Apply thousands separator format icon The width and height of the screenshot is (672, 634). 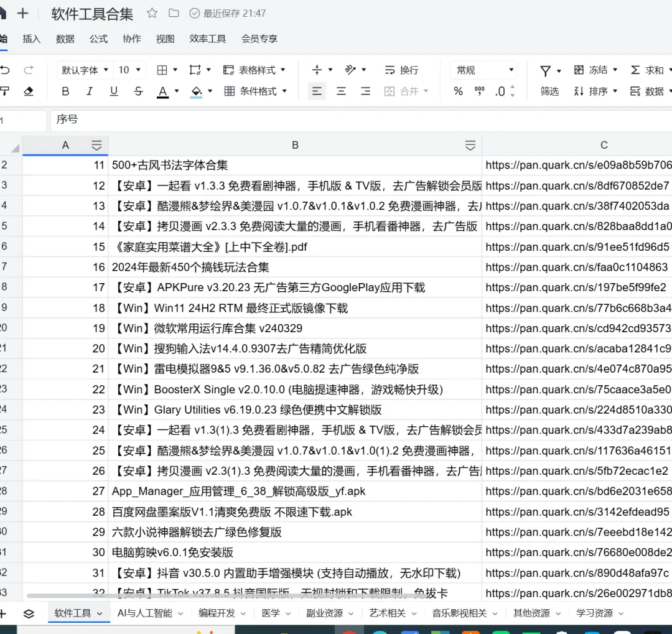479,91
